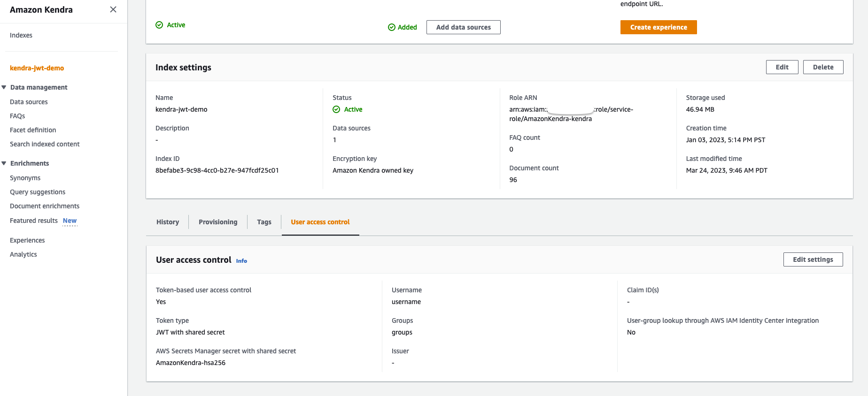Open Query suggestions page
Image resolution: width=868 pixels, height=396 pixels.
pos(38,192)
